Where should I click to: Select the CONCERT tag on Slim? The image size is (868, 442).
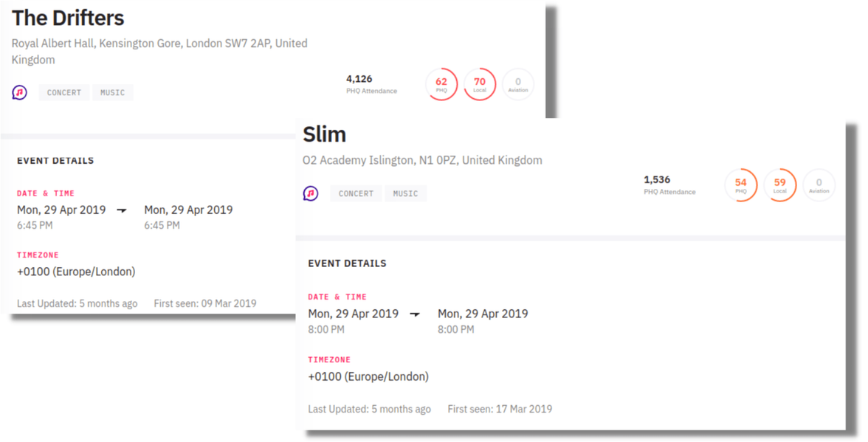(356, 193)
